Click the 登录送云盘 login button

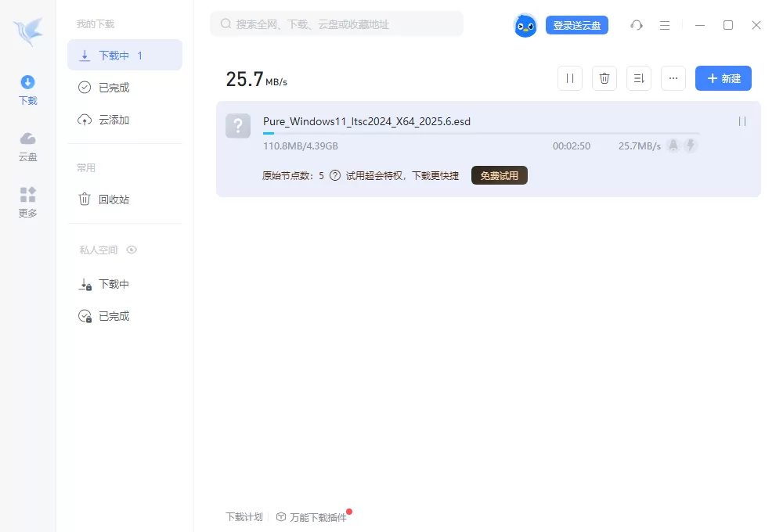pos(577,25)
